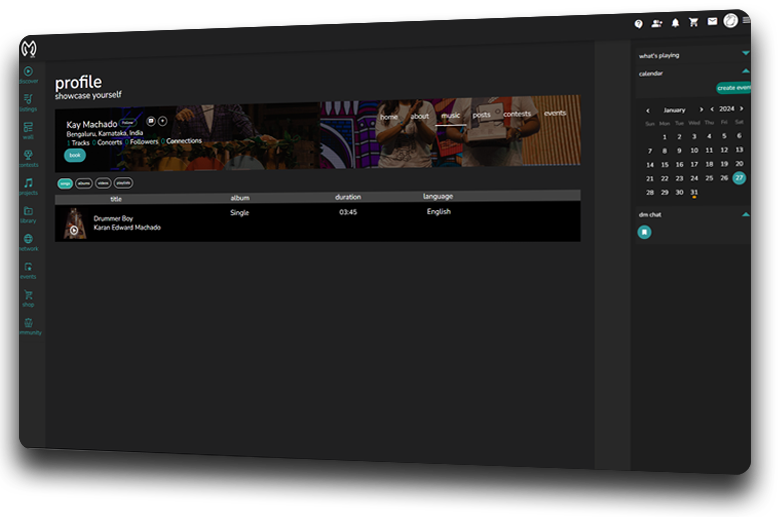Open the Discover page from sidebar
The image size is (779, 517).
point(29,72)
